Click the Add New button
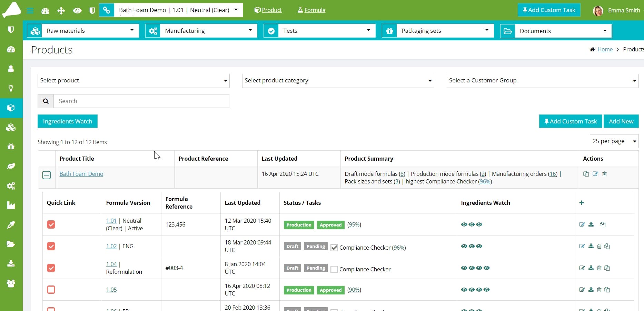 coord(621,121)
